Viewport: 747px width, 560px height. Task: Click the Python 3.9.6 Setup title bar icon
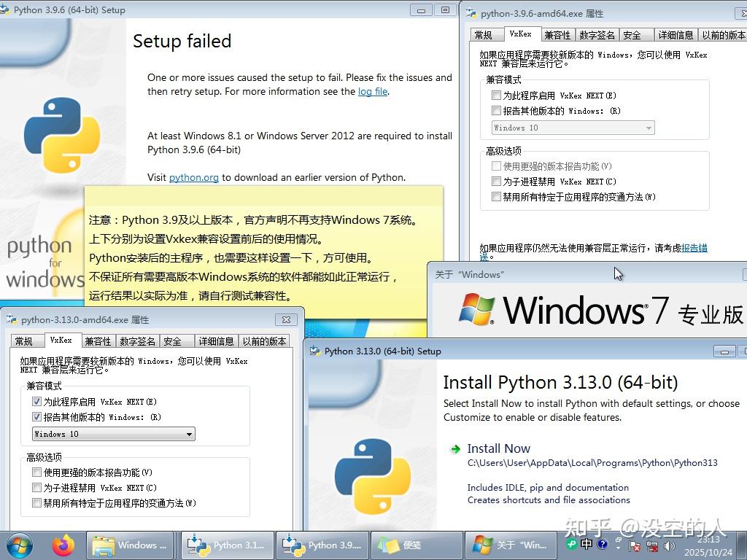[5, 9]
